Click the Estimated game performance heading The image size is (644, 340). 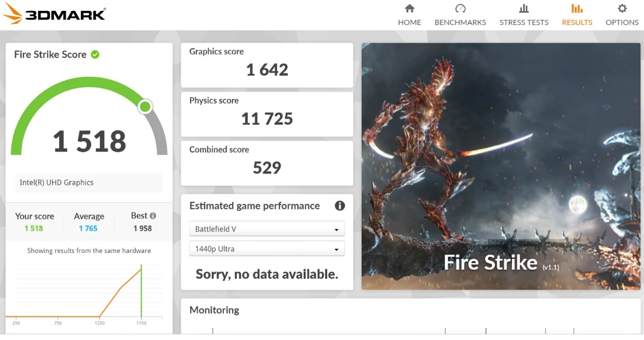(255, 206)
